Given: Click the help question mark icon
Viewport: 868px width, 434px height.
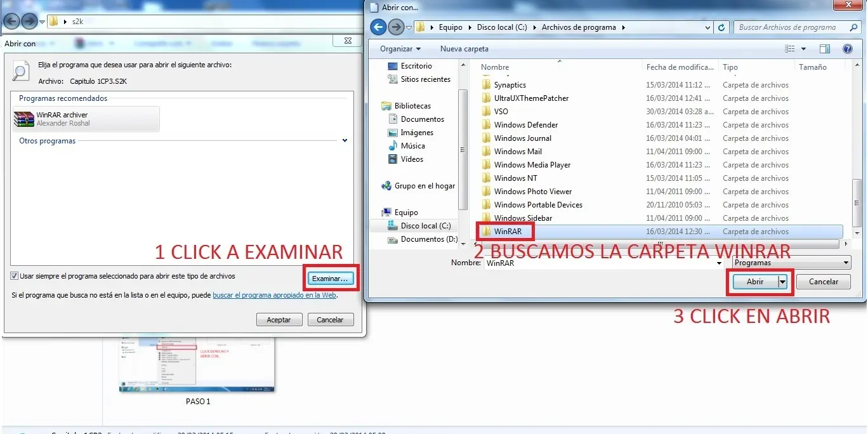Looking at the screenshot, I should [847, 49].
